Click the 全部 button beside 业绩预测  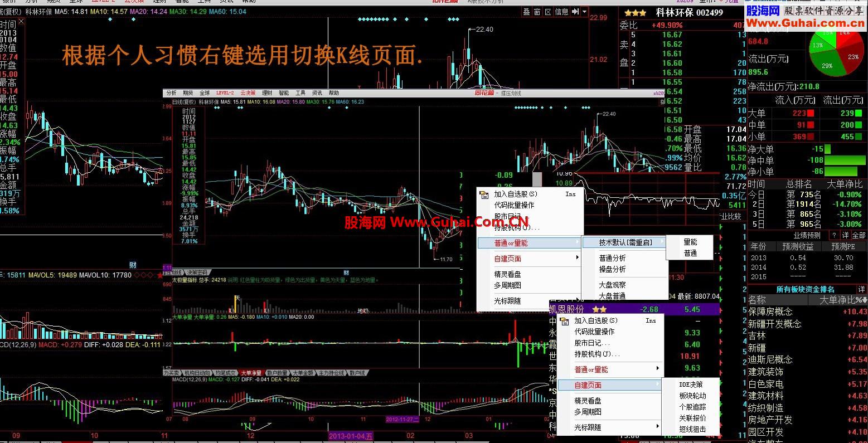[859, 235]
